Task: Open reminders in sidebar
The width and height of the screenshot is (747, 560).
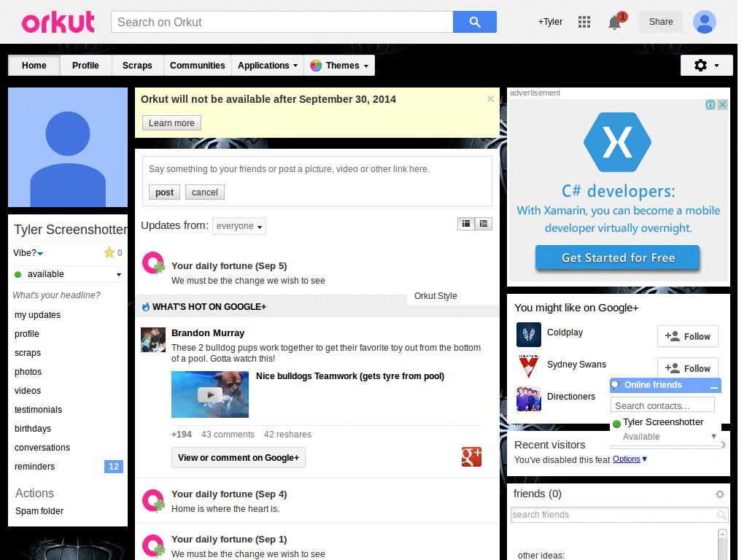Action: (x=35, y=467)
